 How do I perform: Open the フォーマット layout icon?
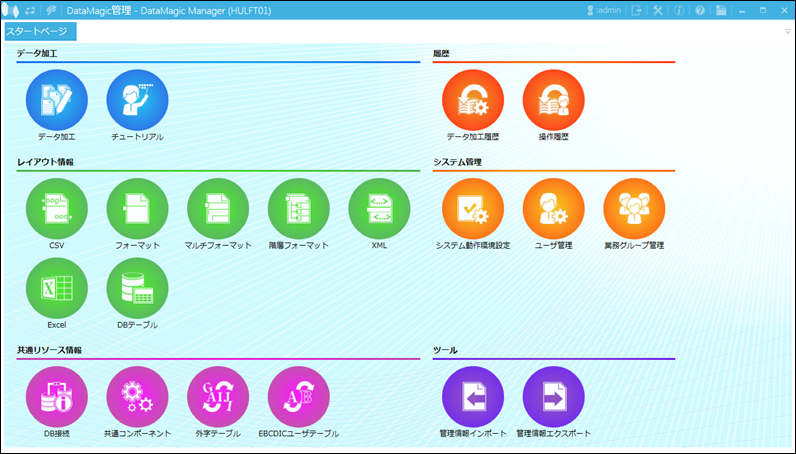[x=137, y=209]
